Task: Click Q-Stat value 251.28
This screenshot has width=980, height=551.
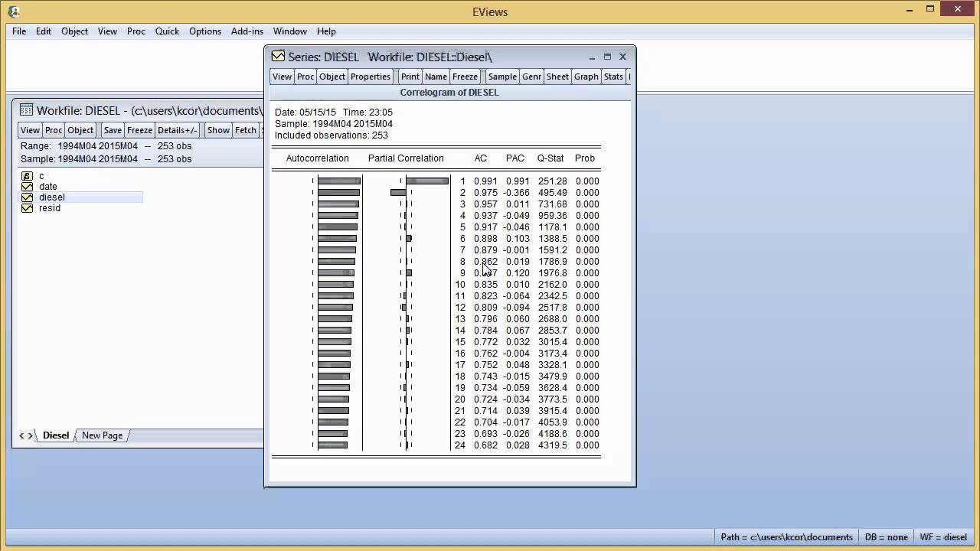Action: tap(552, 181)
